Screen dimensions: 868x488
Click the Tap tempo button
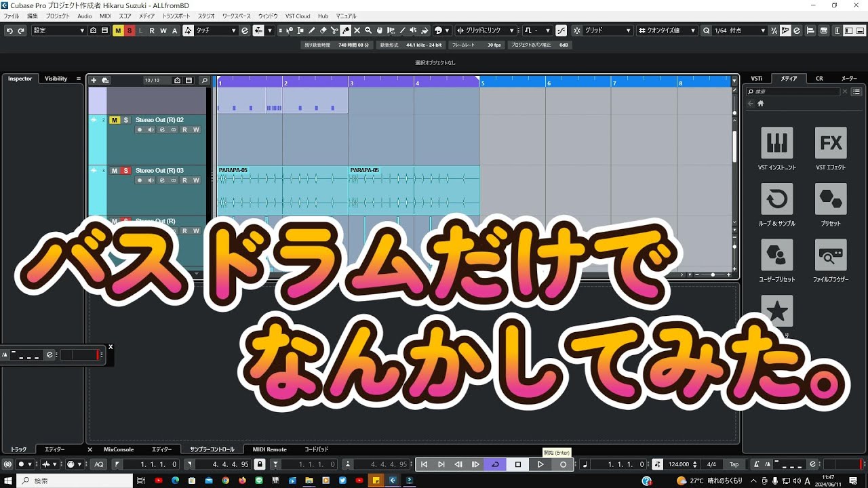[x=734, y=464]
